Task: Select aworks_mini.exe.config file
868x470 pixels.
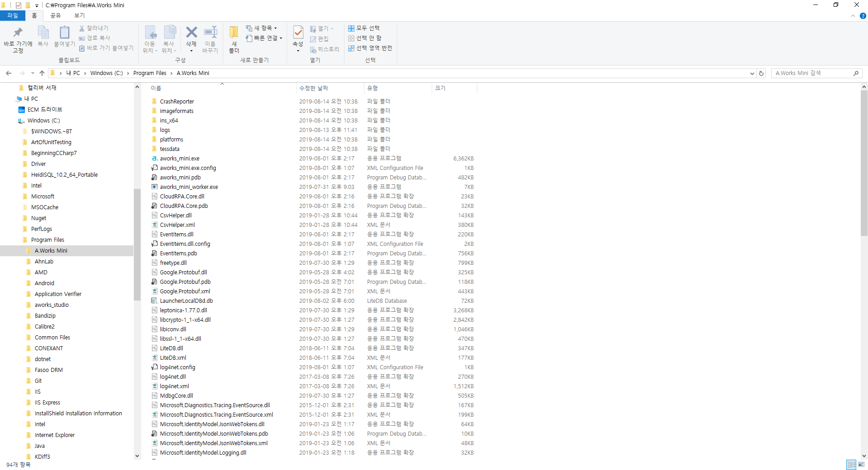Action: click(x=188, y=168)
